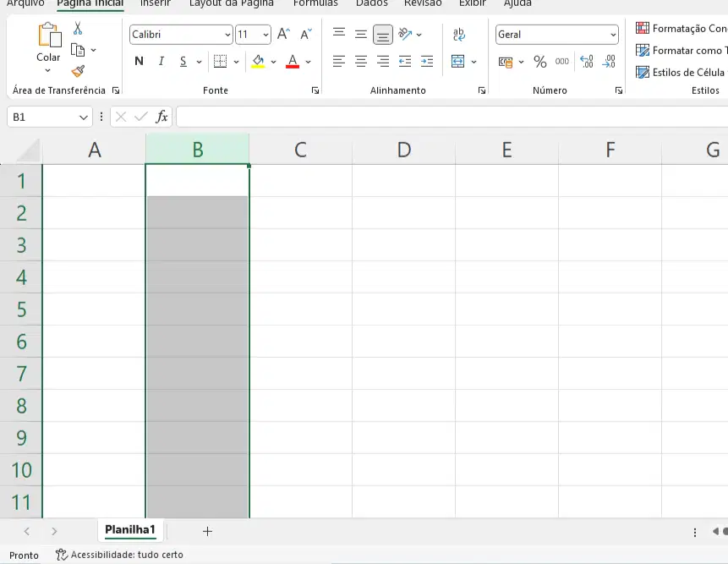Image resolution: width=728 pixels, height=564 pixels.
Task: Enable wrap text (ab icon)
Action: tap(459, 35)
